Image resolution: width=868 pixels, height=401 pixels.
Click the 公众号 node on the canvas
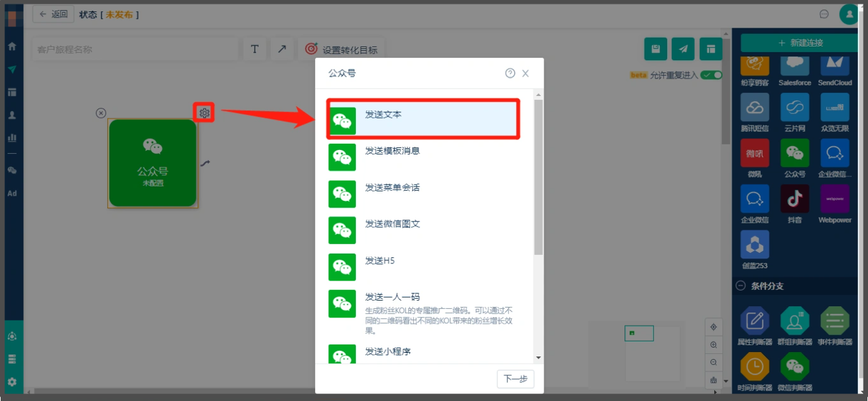coord(153,163)
